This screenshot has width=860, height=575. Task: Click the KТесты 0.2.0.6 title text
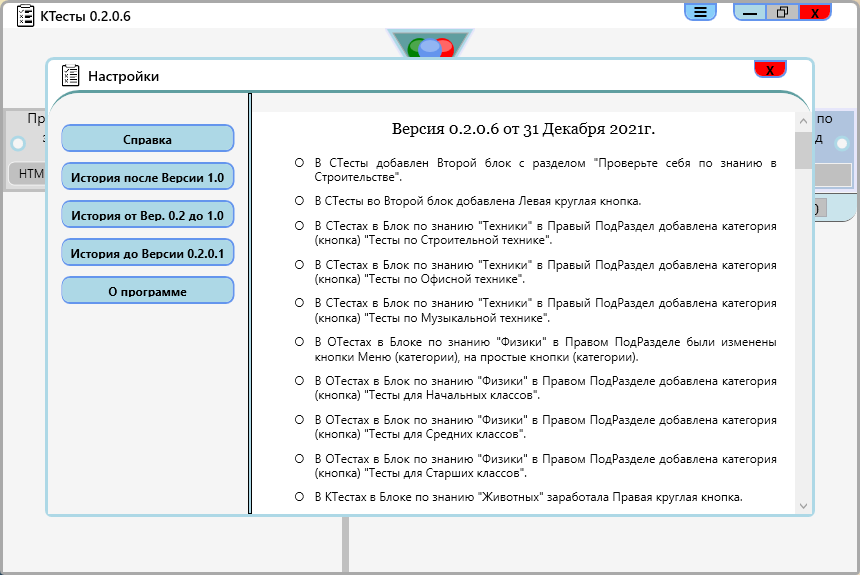click(86, 16)
